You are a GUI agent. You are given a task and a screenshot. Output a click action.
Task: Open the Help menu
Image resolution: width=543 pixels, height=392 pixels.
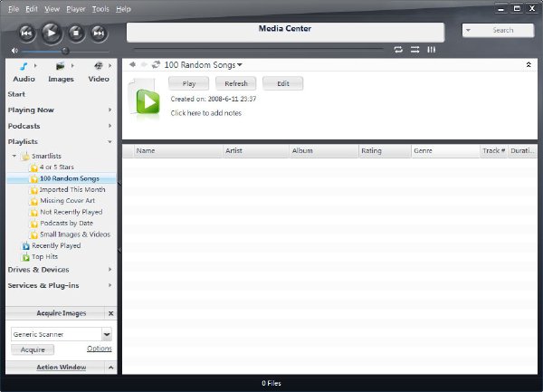[123, 9]
